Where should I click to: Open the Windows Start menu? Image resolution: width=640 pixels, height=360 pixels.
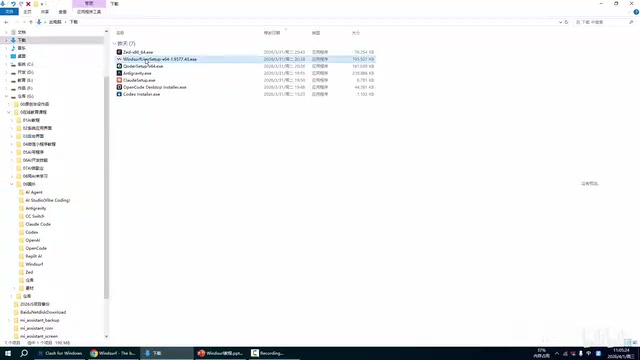point(8,353)
